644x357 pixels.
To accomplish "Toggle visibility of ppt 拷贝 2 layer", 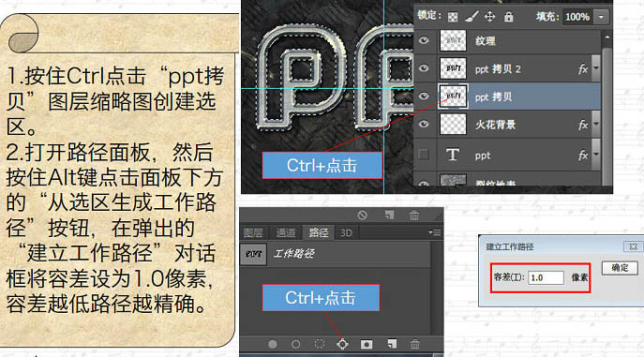I will 424,68.
